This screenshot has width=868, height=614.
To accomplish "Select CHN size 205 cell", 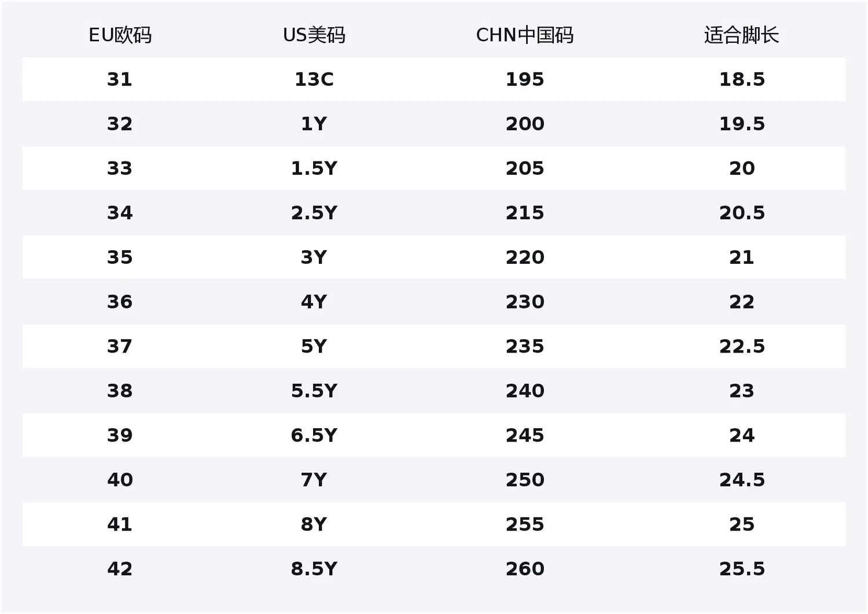I will click(525, 168).
